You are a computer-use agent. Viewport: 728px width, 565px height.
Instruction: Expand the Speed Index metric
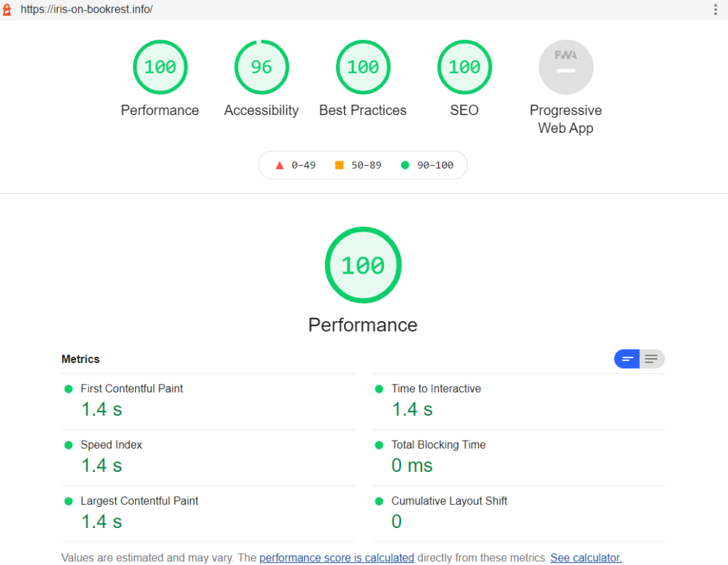(111, 445)
